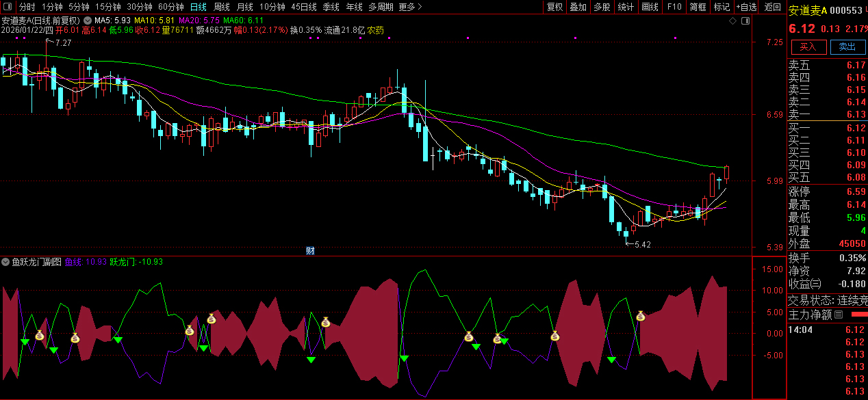The width and height of the screenshot is (868, 400).
Task: Expand the MA indicator settings dropdown
Action: [88, 21]
